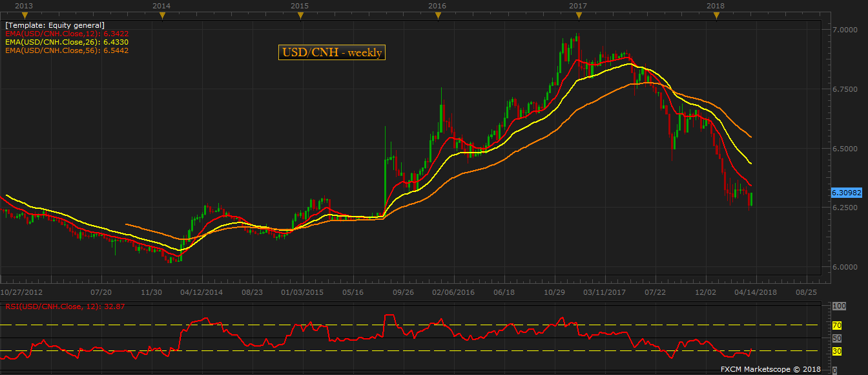This screenshot has height=375, width=868.
Task: Click the RSI 70 level tag
Action: pyautogui.click(x=837, y=325)
